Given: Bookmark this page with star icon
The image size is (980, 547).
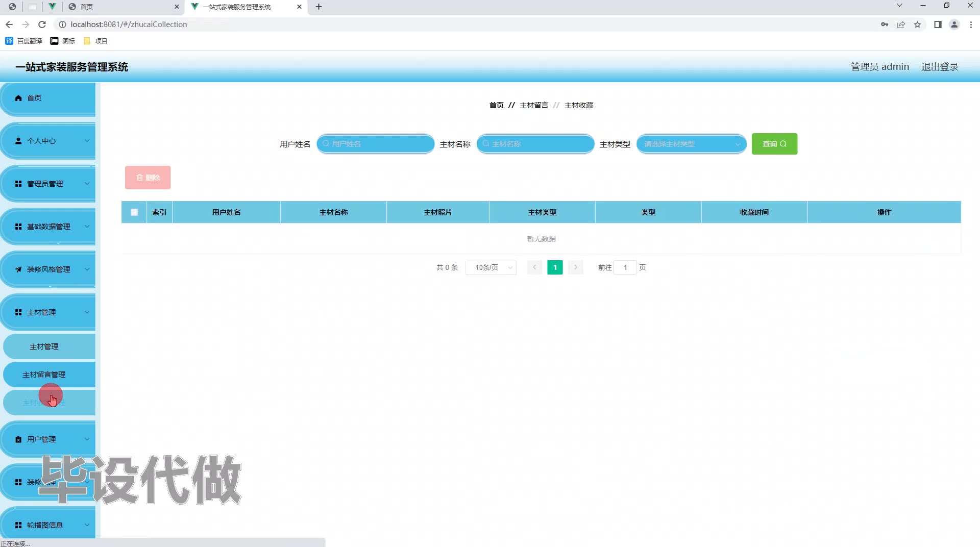Looking at the screenshot, I should click(918, 24).
